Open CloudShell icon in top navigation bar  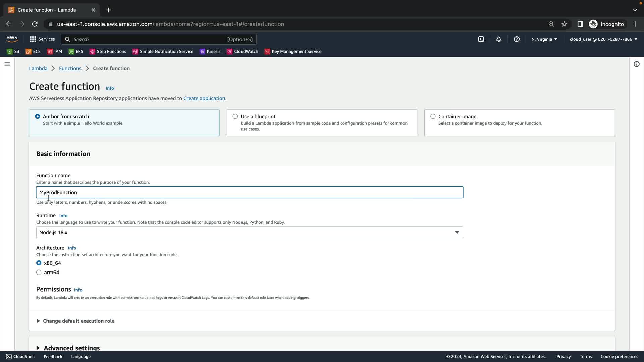[x=481, y=39]
